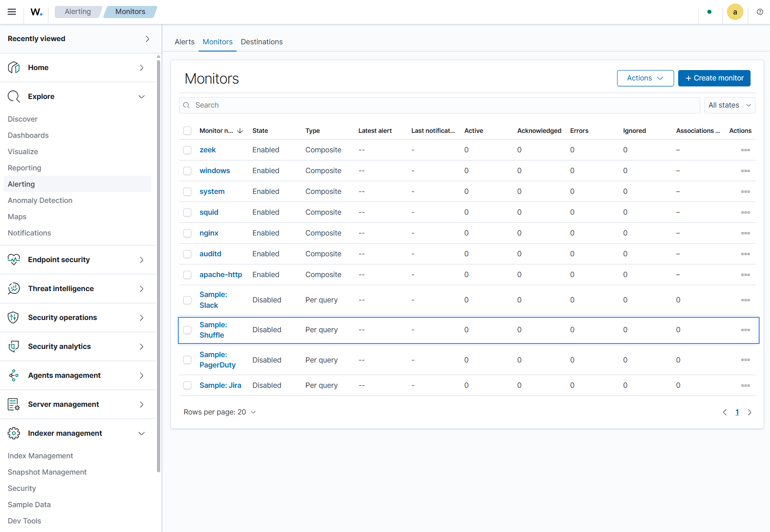This screenshot has height=532, width=770.
Task: Open the All states filter dropdown
Action: click(729, 105)
